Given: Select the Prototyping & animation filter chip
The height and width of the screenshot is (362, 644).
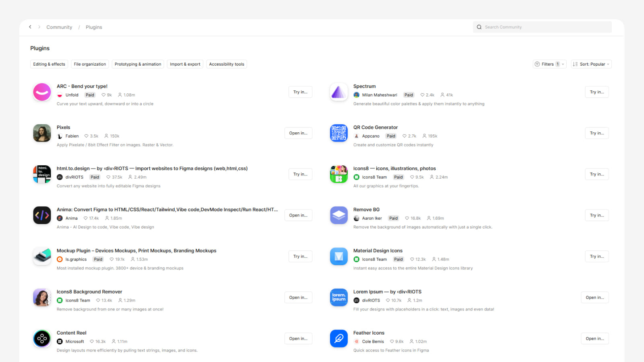Looking at the screenshot, I should (138, 64).
